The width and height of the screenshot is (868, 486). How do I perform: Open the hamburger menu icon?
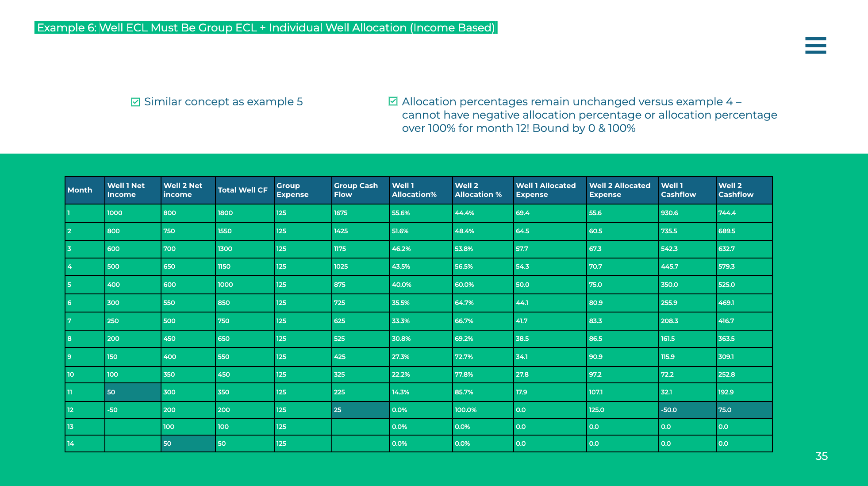click(x=815, y=46)
